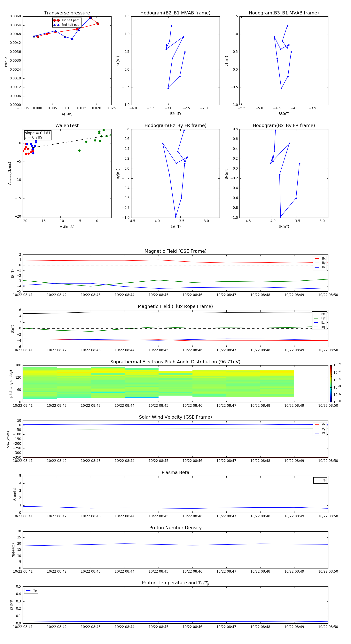Select the "r = 0.789" annotation
The width and height of the screenshot is (351, 644).
34,137
